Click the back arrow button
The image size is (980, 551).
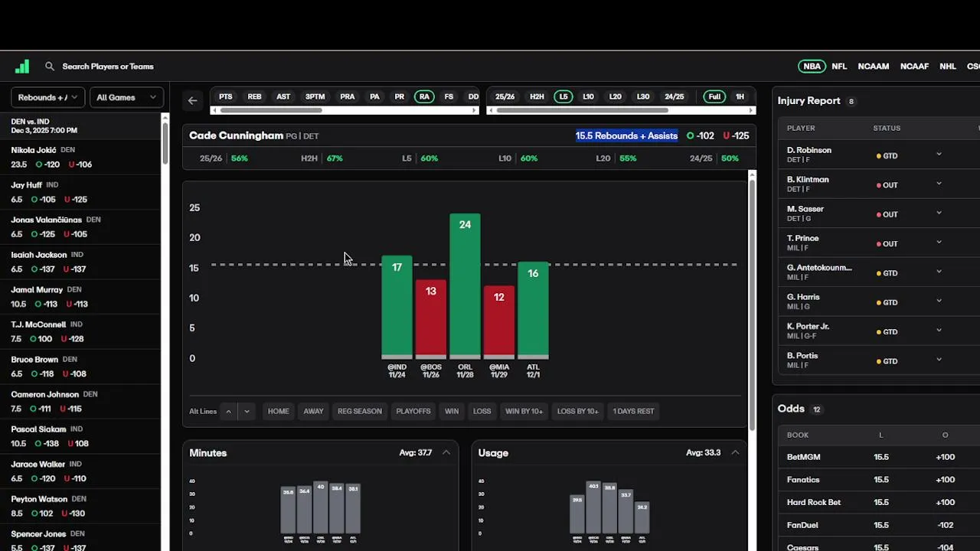click(x=192, y=100)
